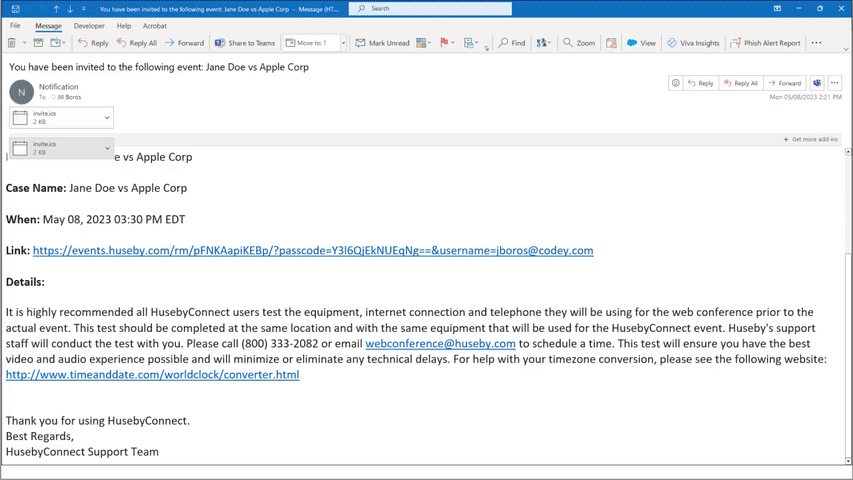The image size is (853, 480).
Task: Go to next item with down arrow
Action: (70, 9)
